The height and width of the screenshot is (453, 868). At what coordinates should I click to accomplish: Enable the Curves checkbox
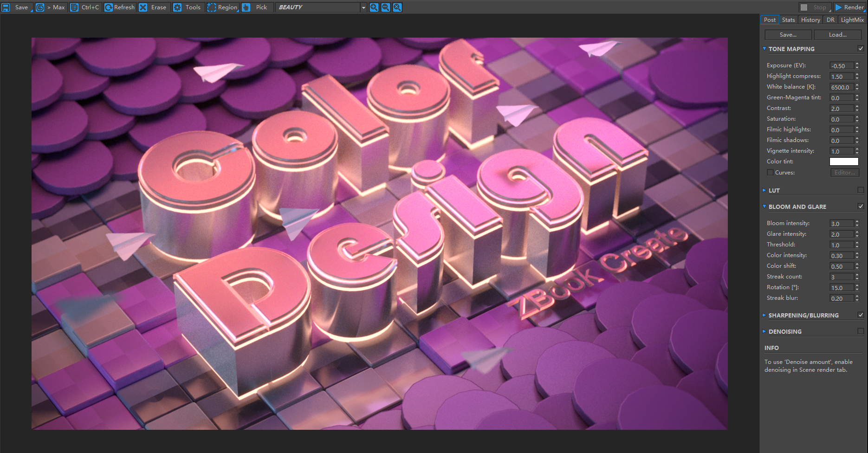pos(770,173)
